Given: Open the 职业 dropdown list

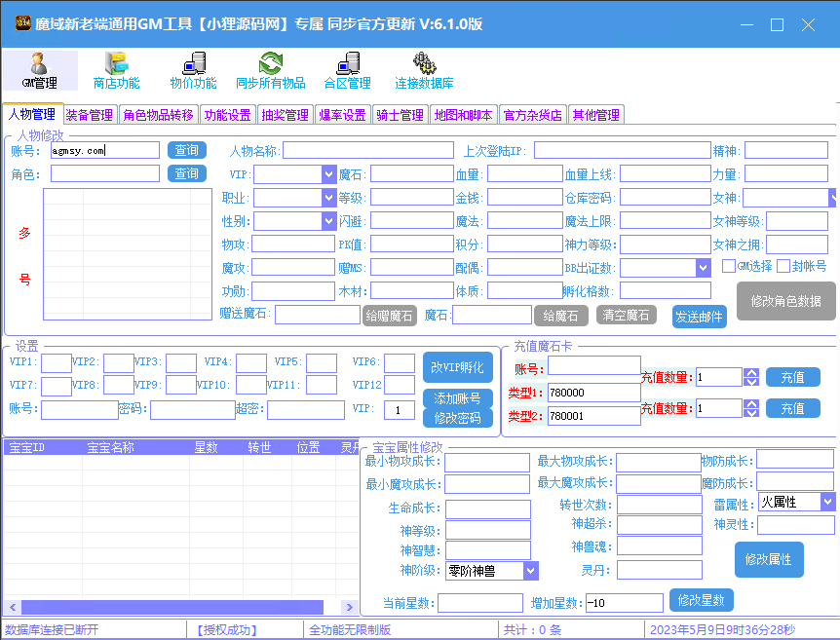Looking at the screenshot, I should pos(328,198).
